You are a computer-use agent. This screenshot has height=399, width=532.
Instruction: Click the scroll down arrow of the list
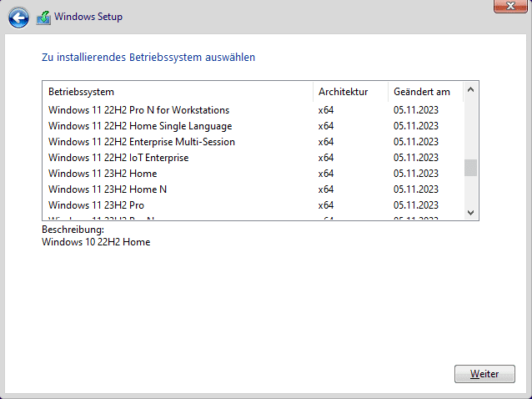point(470,213)
